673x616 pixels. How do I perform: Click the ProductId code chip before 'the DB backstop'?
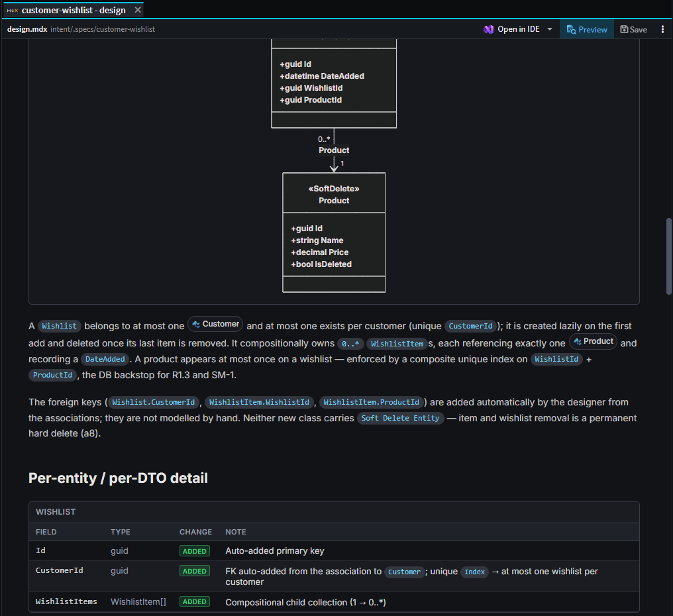coord(53,375)
